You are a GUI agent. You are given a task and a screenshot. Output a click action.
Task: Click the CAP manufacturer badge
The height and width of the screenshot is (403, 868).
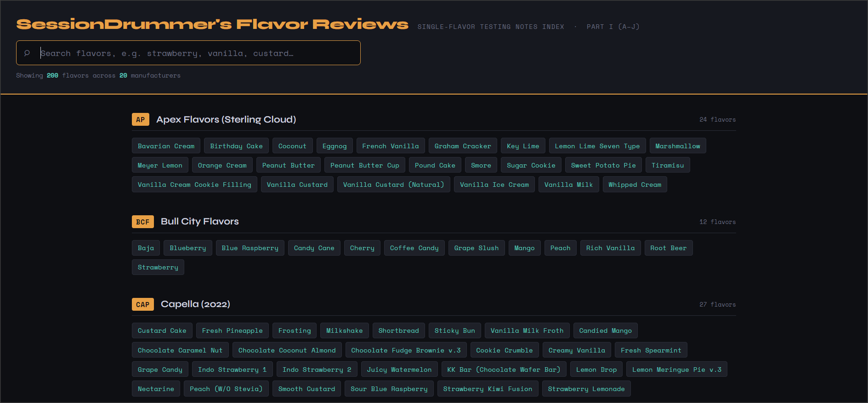pos(142,305)
